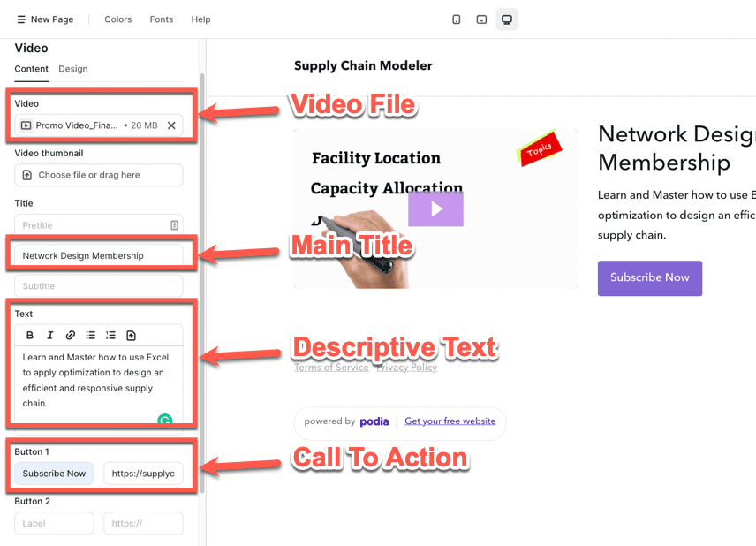Switch to mobile preview mode
756x546 pixels.
[x=457, y=19]
